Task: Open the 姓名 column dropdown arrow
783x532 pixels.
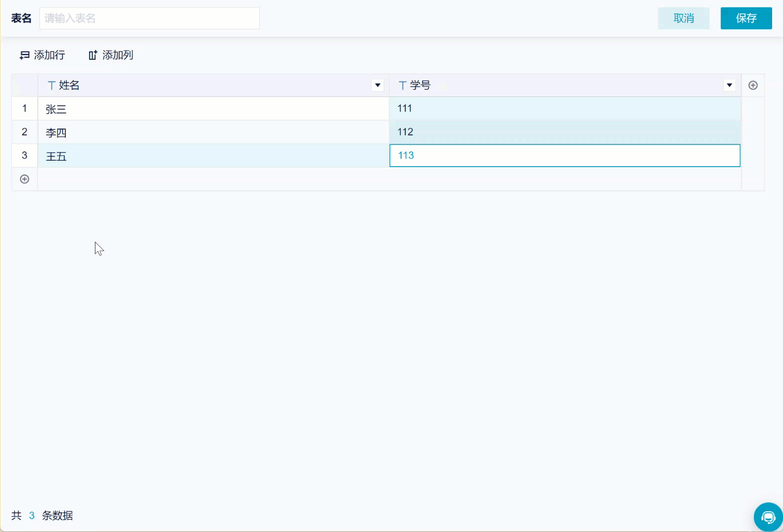Action: tap(378, 86)
